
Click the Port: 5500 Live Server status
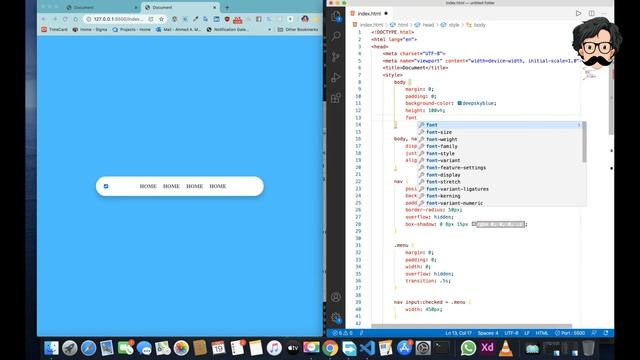pyautogui.click(x=570, y=333)
